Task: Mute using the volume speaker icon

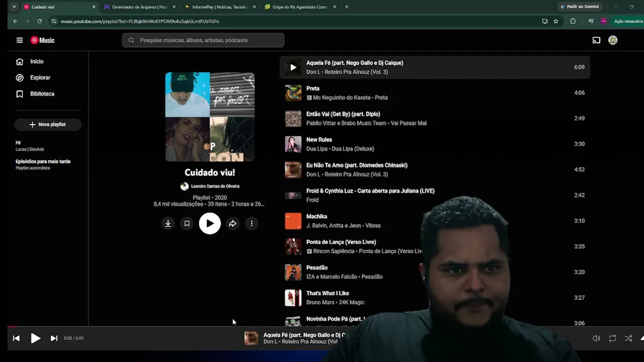Action: pos(596,338)
